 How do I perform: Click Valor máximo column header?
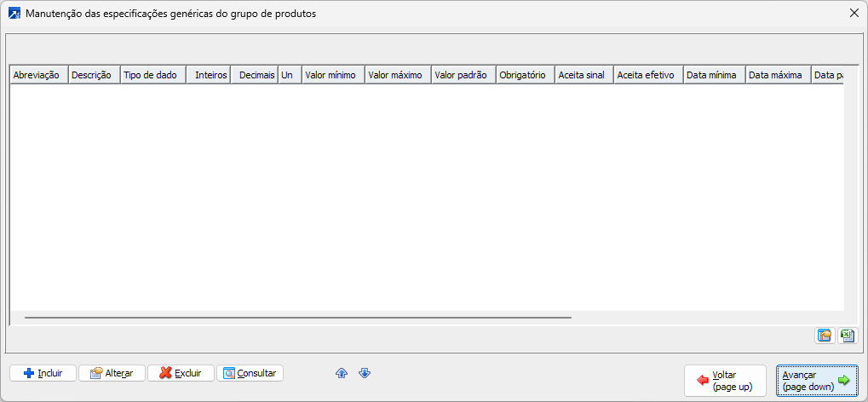click(398, 75)
